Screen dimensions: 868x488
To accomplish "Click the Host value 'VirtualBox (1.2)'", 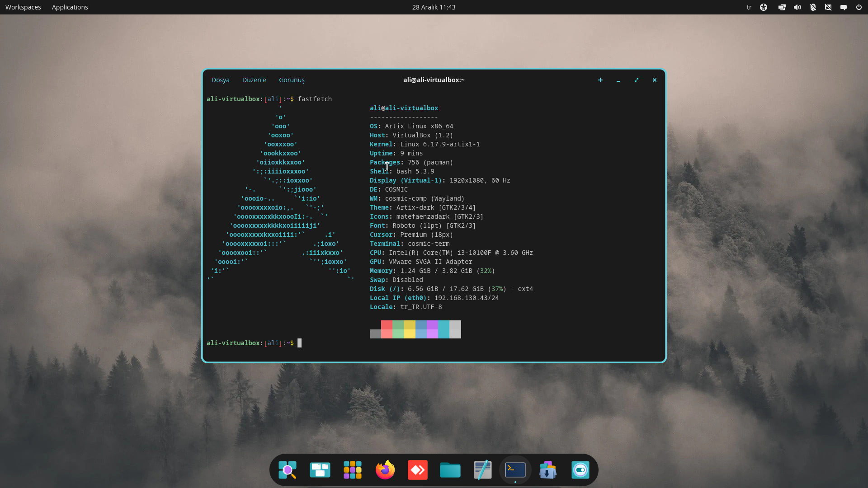I will coord(423,135).
